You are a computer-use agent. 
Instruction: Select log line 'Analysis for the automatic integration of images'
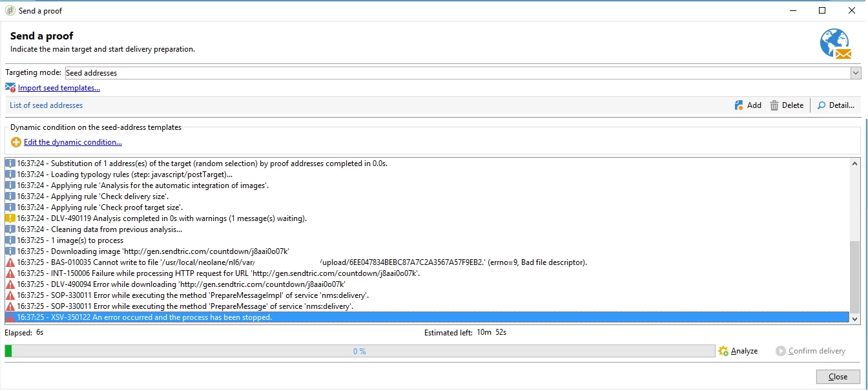(426, 185)
